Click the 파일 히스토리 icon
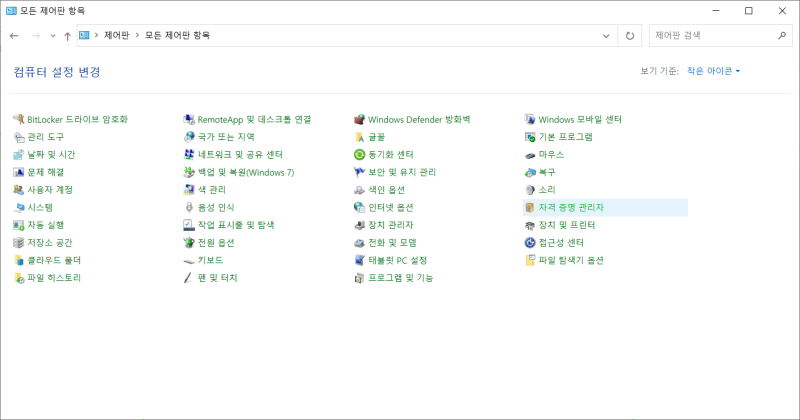Image resolution: width=800 pixels, height=420 pixels. pyautogui.click(x=19, y=278)
